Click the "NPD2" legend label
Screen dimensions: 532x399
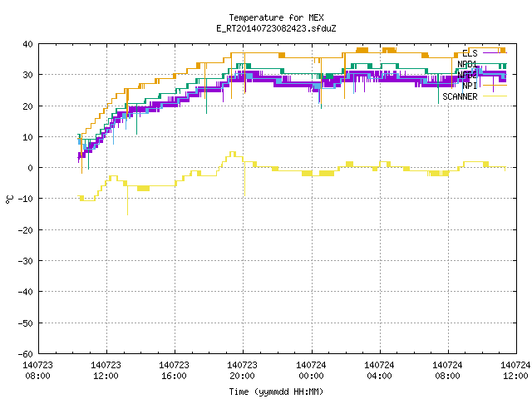[467, 75]
